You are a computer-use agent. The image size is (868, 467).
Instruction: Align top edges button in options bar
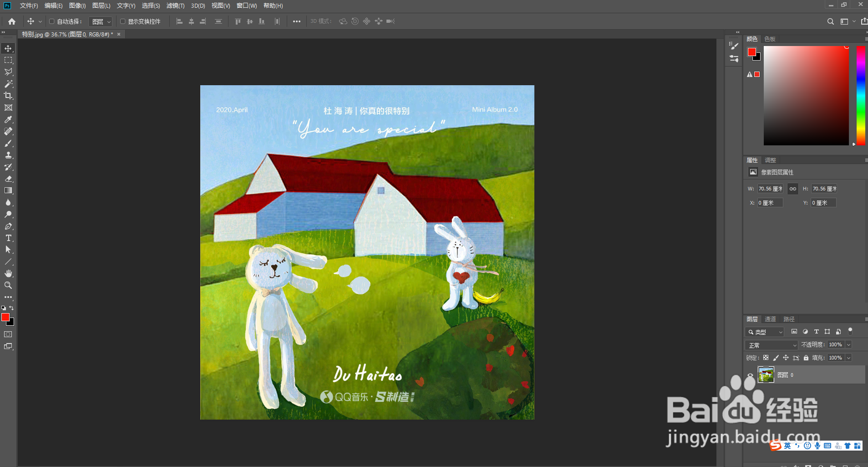click(x=238, y=21)
